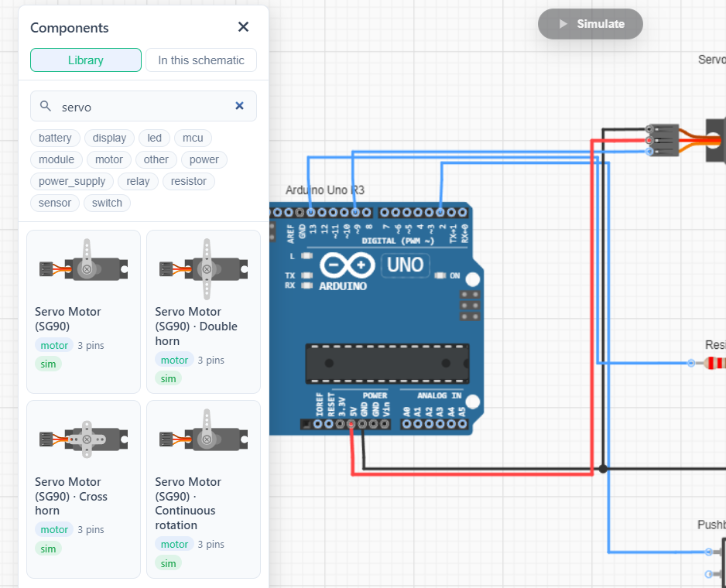Click the pushbutton's upper left terminal
The height and width of the screenshot is (588, 726).
(708, 552)
